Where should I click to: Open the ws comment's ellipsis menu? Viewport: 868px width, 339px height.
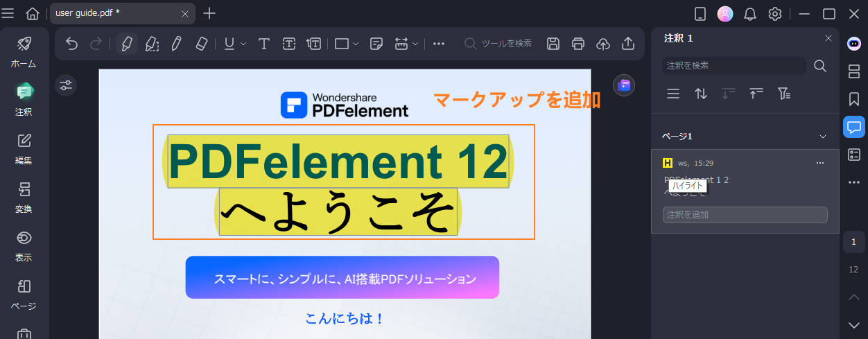(820, 163)
